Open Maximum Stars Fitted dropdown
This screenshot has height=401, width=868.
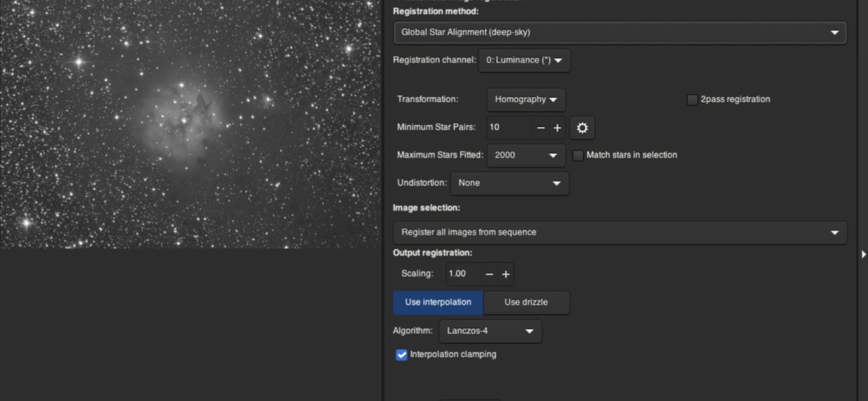(526, 155)
